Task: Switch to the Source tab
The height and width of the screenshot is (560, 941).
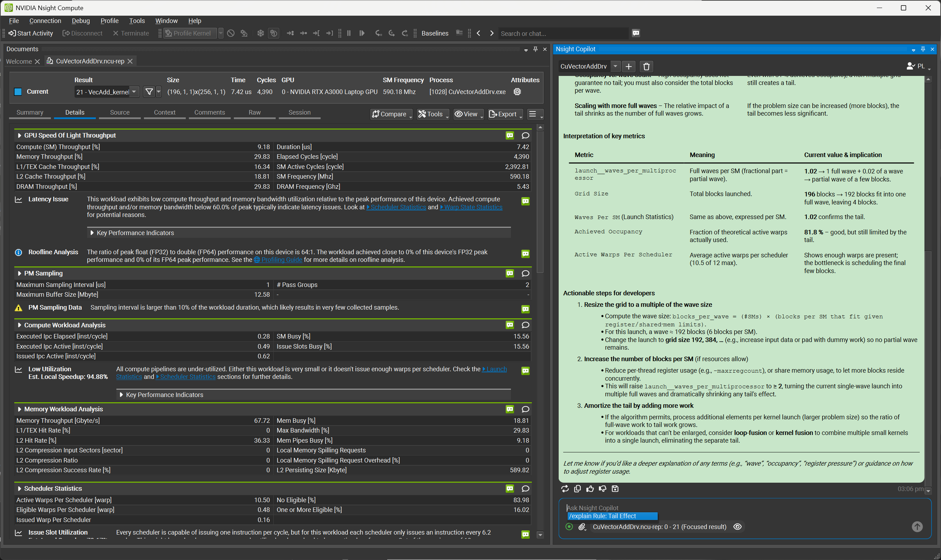Action: (x=120, y=112)
